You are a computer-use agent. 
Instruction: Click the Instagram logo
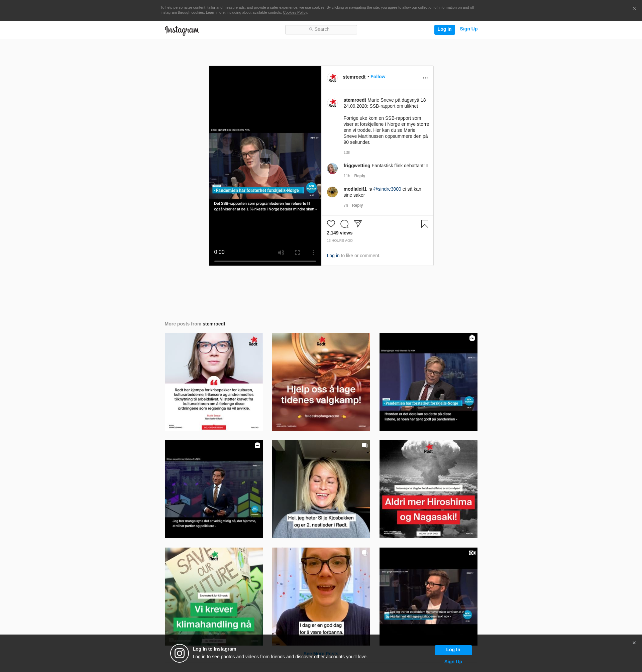point(182,30)
